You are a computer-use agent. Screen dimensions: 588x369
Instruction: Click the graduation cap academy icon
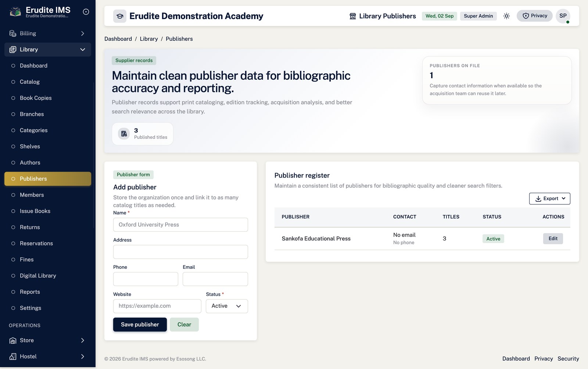(120, 16)
